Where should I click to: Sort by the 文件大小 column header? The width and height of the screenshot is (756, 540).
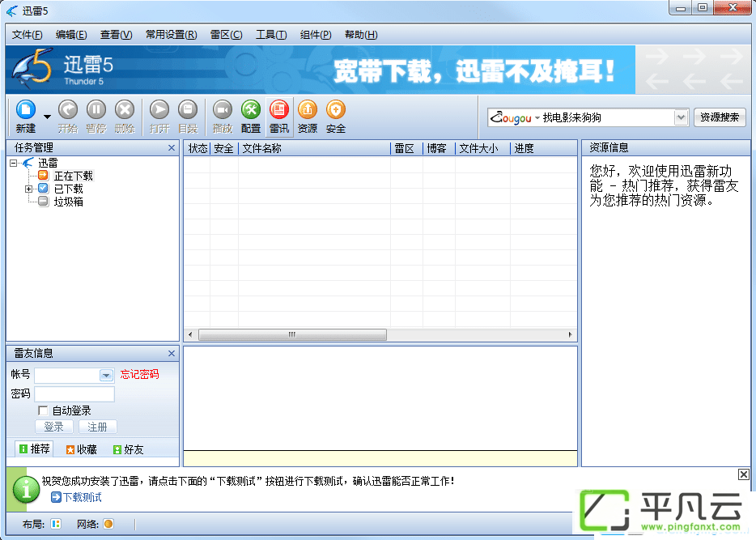tap(482, 148)
